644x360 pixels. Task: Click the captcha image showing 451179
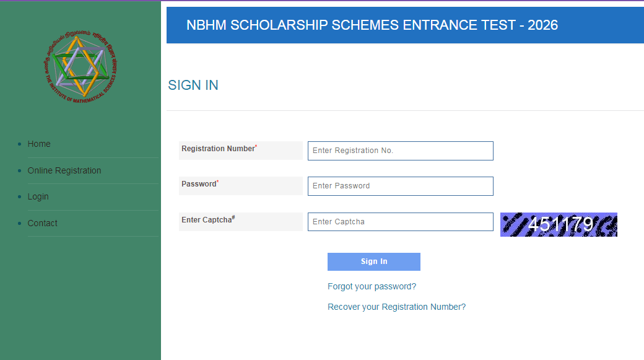click(558, 224)
